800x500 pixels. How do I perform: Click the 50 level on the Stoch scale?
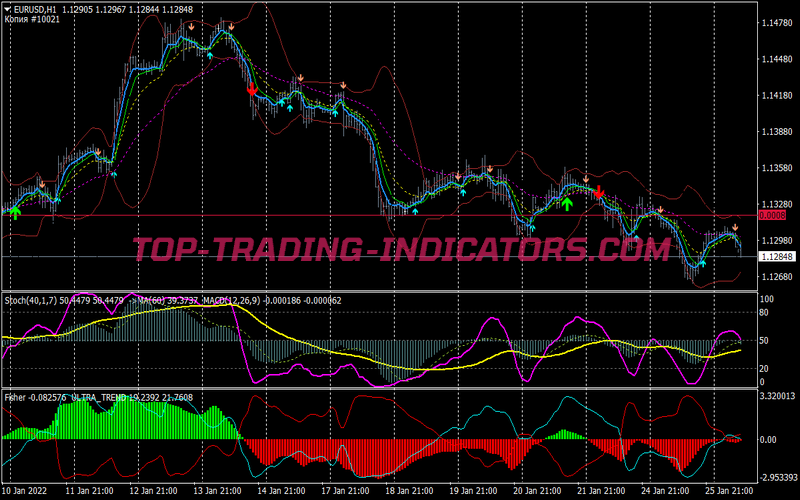[x=764, y=340]
